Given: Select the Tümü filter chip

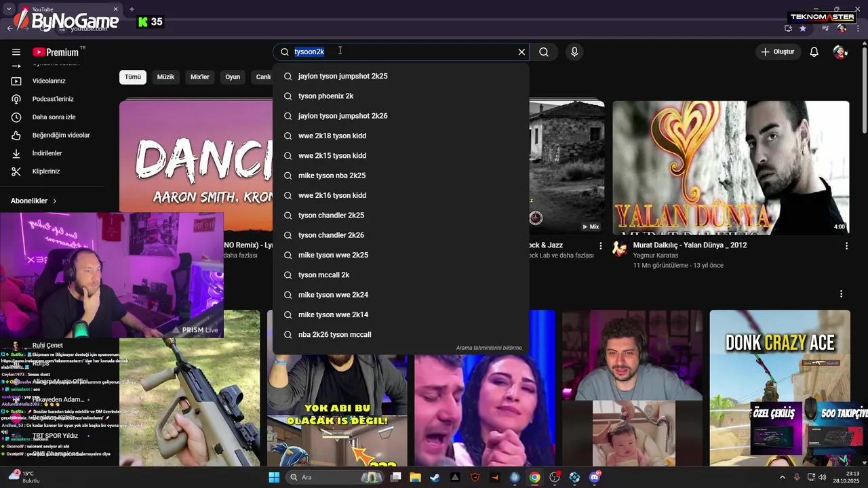Looking at the screenshot, I should (x=133, y=77).
